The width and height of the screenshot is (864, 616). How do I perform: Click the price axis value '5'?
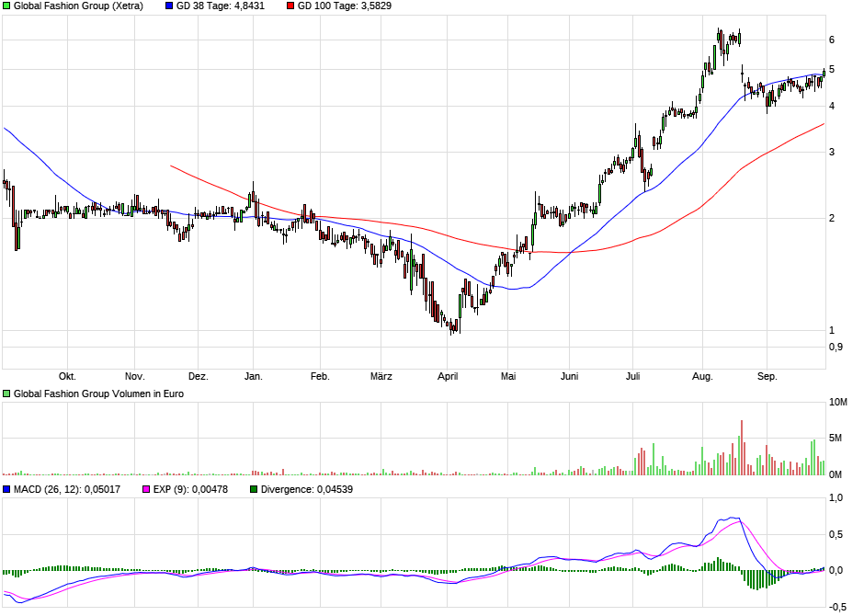(x=832, y=70)
